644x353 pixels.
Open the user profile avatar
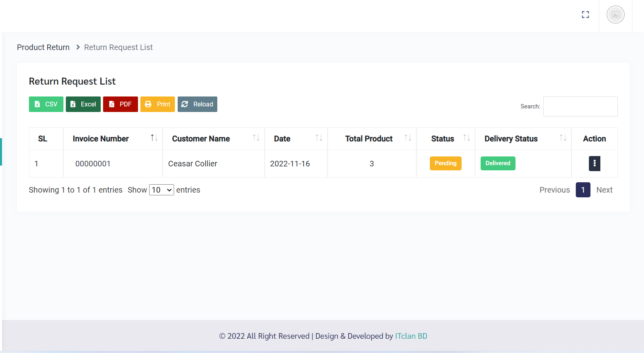point(615,15)
